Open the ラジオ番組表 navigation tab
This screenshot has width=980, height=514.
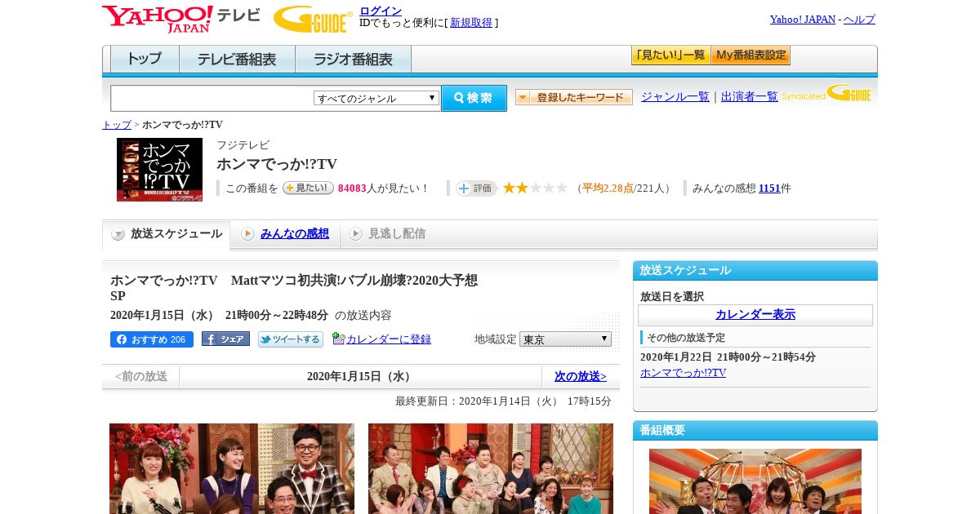pos(353,60)
